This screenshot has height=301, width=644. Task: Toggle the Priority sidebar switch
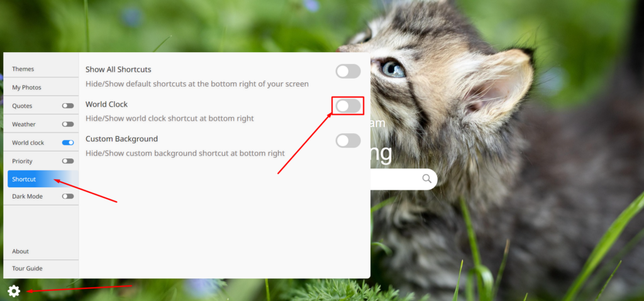click(68, 161)
